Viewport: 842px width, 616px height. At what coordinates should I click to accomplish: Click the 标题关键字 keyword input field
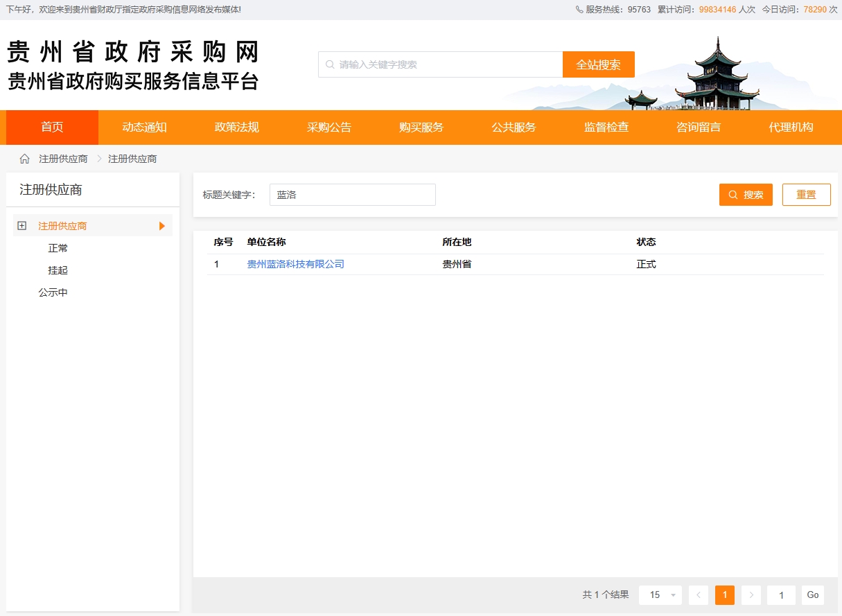tap(352, 195)
